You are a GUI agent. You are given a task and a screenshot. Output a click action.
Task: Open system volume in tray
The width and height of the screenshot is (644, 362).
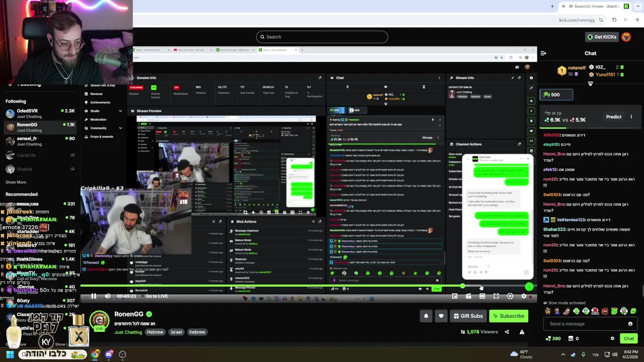coord(615,354)
